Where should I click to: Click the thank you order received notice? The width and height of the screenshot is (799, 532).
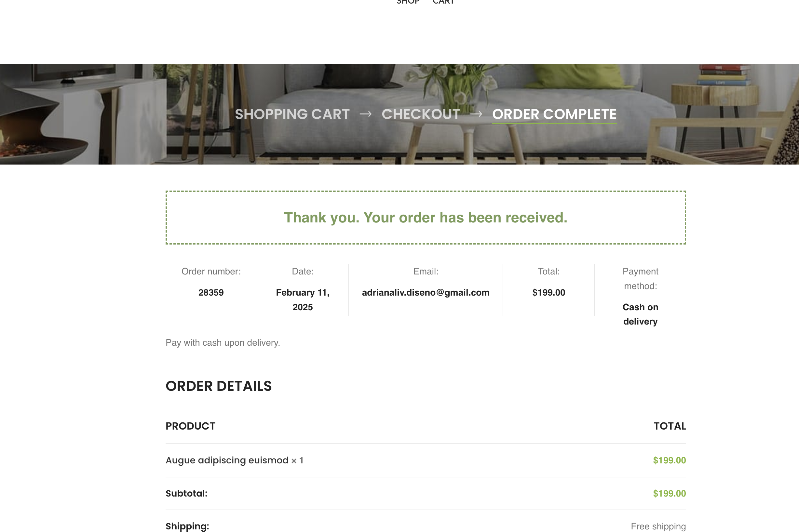(x=426, y=218)
